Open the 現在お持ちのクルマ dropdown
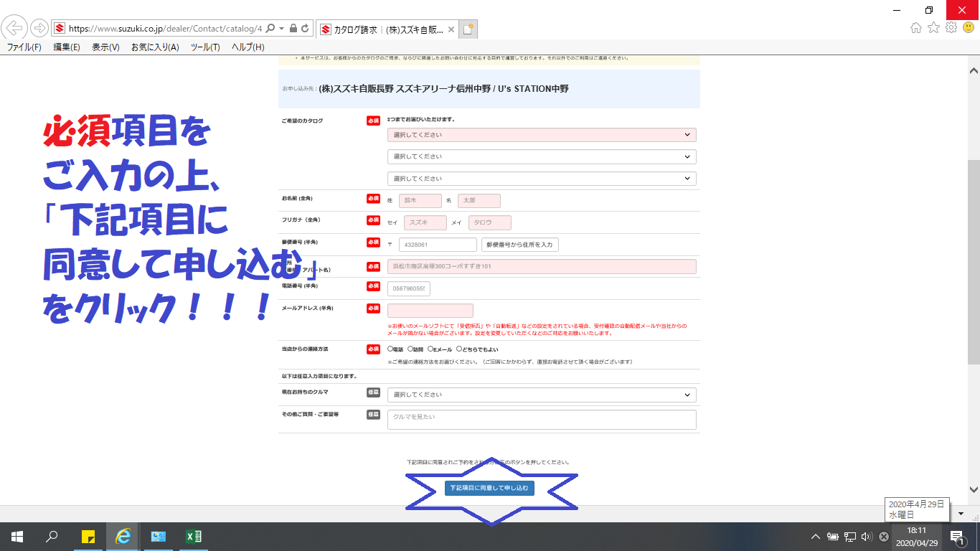This screenshot has height=551, width=980. click(x=542, y=395)
